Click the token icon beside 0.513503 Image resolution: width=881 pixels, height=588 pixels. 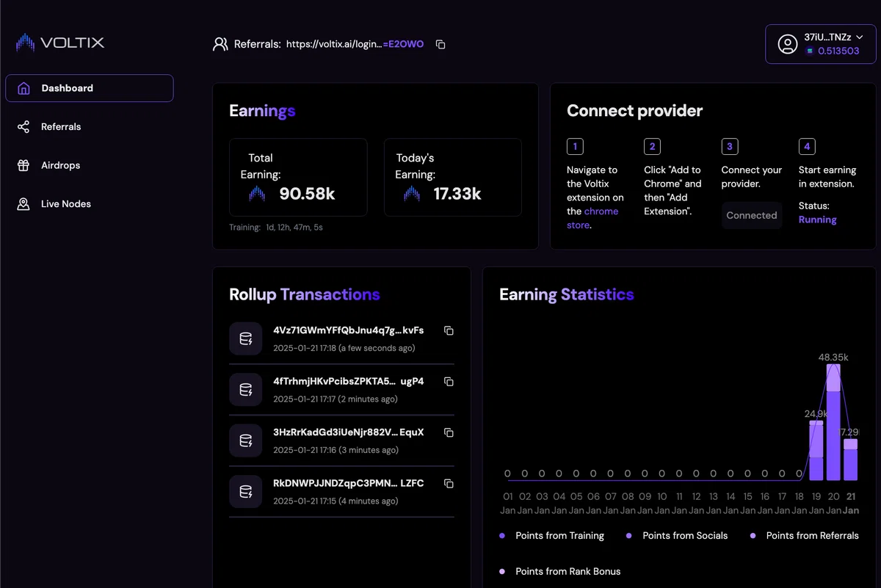810,51
